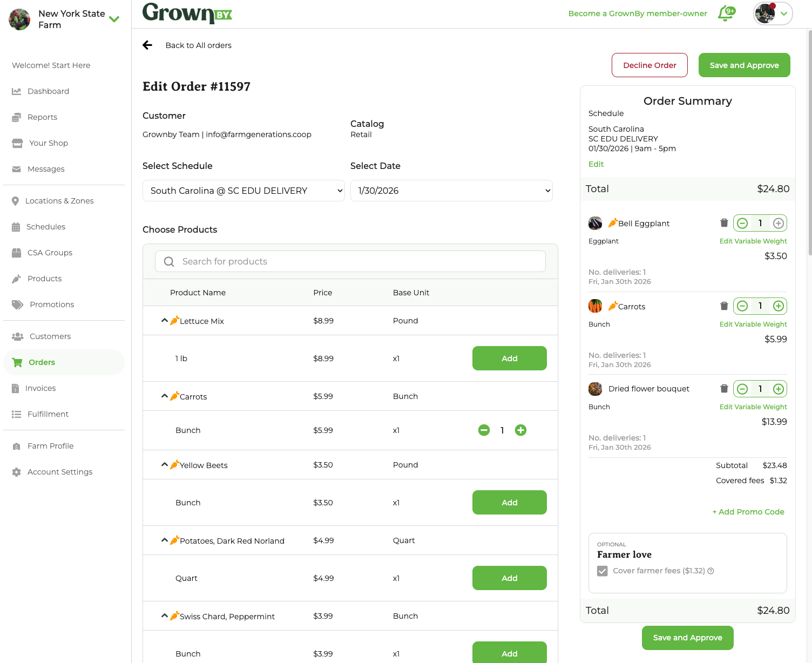Toggle Cover farmer fees checkbox
812x663 pixels.
pos(603,571)
